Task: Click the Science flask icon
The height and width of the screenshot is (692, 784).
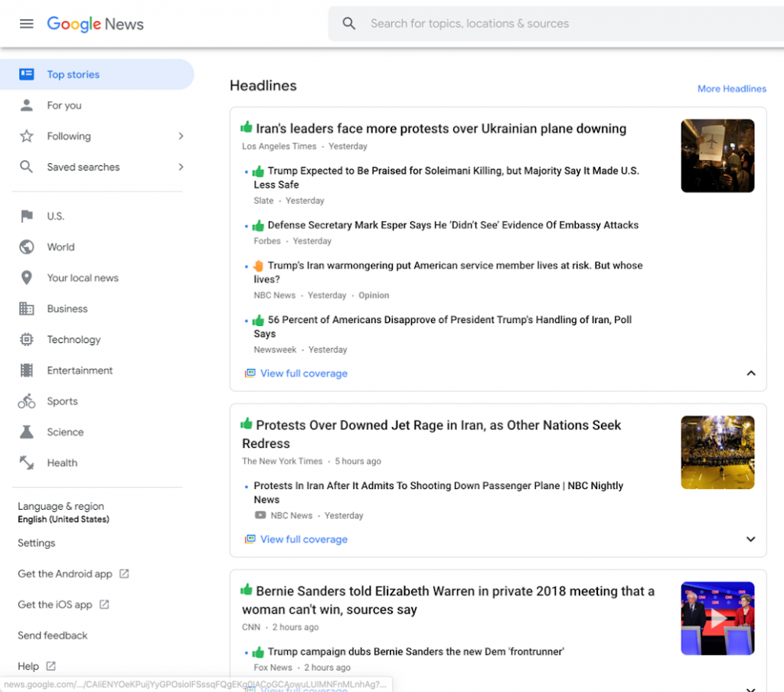Action: [27, 432]
